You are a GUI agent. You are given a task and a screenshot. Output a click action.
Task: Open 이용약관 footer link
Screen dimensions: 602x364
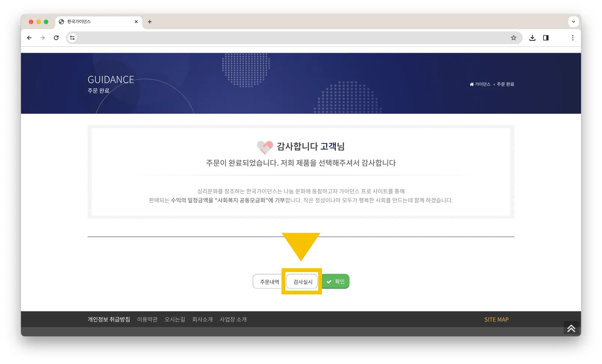coord(148,319)
